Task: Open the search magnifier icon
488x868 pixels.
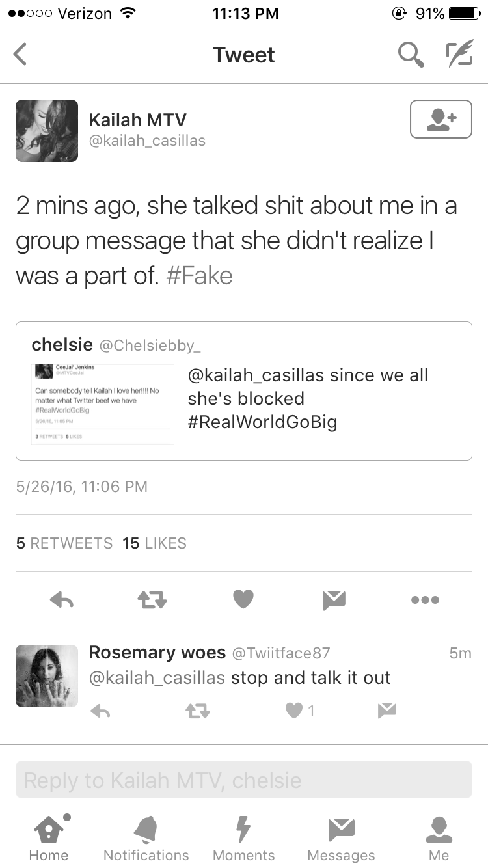Action: (x=411, y=55)
